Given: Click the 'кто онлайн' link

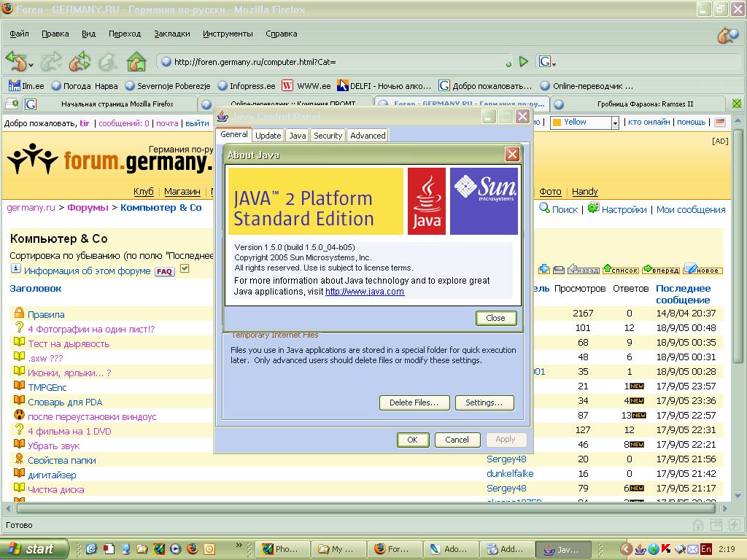Looking at the screenshot, I should (x=649, y=122).
